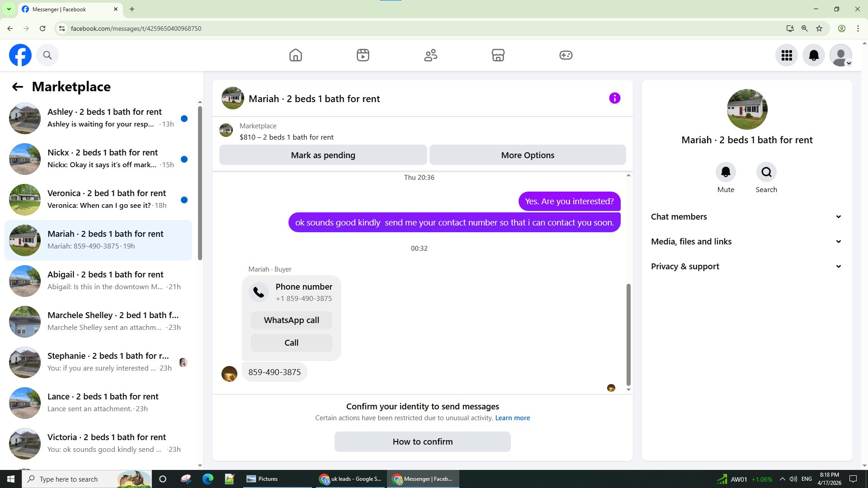Search in conversation magnifier icon
Screen dimensions: 868x488
click(766, 172)
